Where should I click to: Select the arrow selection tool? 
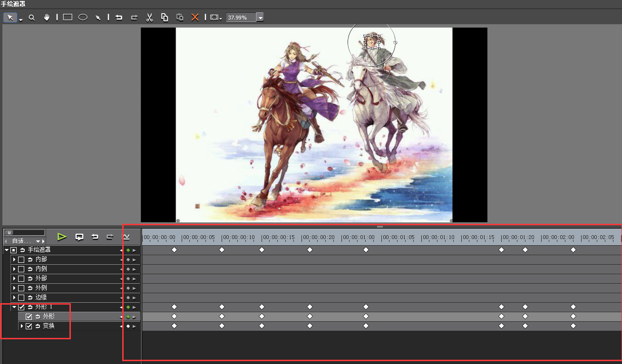pyautogui.click(x=10, y=18)
